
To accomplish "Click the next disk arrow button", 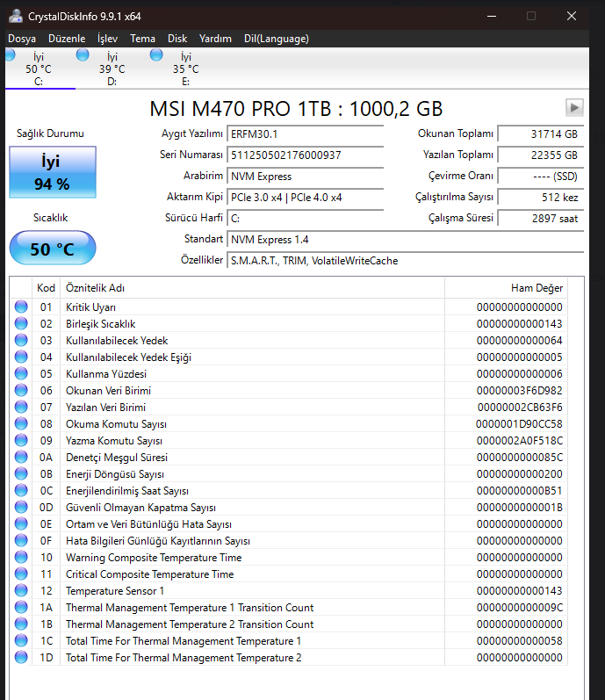I will click(x=574, y=107).
